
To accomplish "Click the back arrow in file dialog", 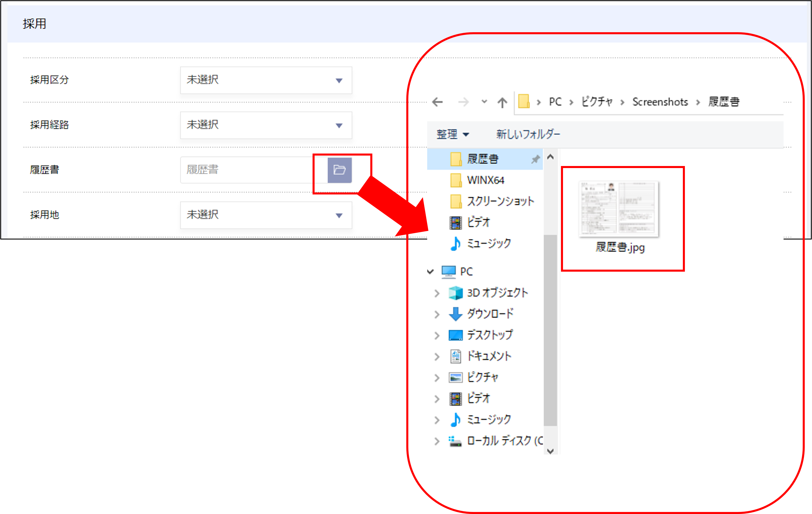I will click(437, 102).
